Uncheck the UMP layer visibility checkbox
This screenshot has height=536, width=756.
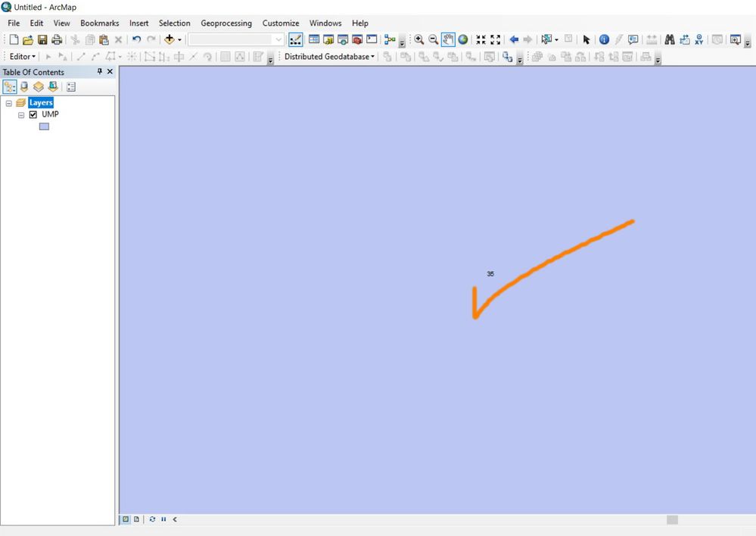pyautogui.click(x=33, y=114)
